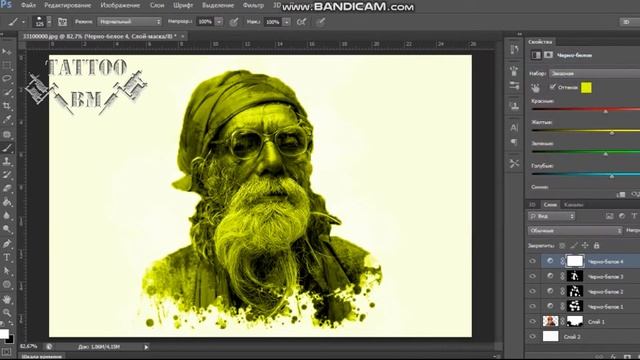
Task: Select the Horizontal Type tool
Action: [7, 257]
